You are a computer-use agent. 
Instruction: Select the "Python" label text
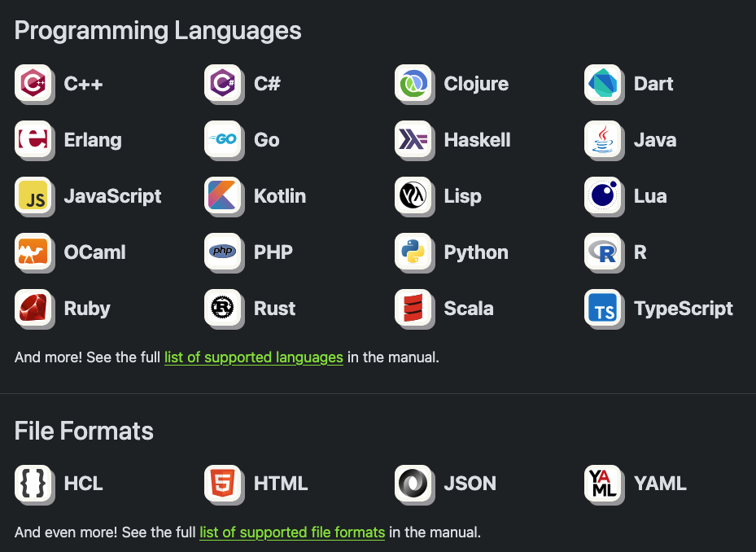[476, 253]
